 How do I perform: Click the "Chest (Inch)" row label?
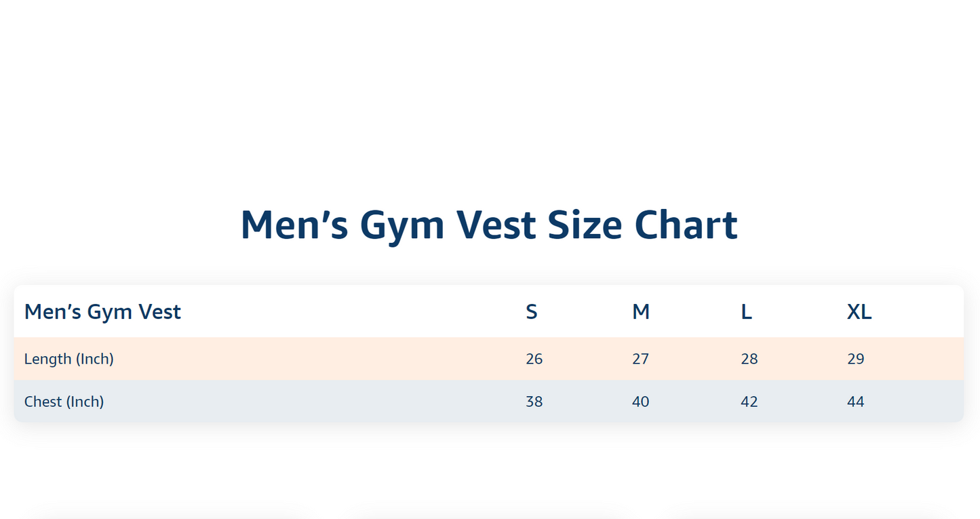(x=64, y=402)
